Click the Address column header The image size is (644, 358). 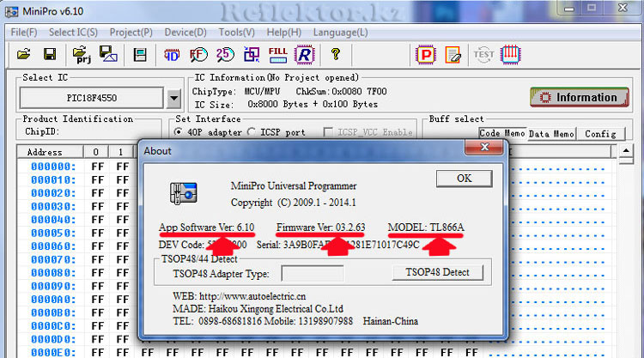pos(50,152)
